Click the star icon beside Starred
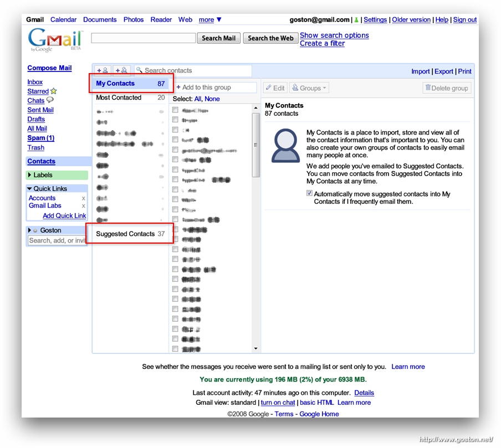Screen dimensions: 501x448 [54, 91]
